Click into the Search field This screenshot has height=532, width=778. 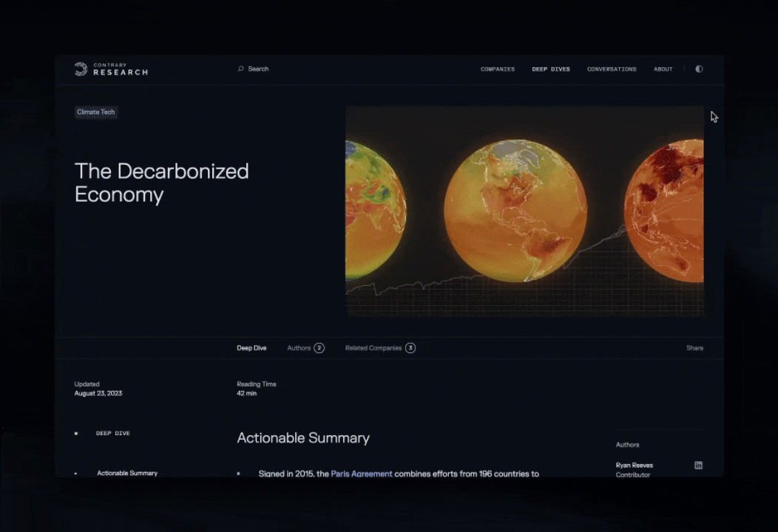click(x=259, y=69)
